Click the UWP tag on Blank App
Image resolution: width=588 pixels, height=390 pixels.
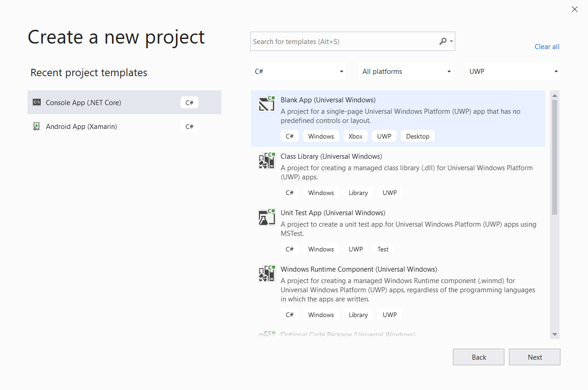click(x=384, y=136)
